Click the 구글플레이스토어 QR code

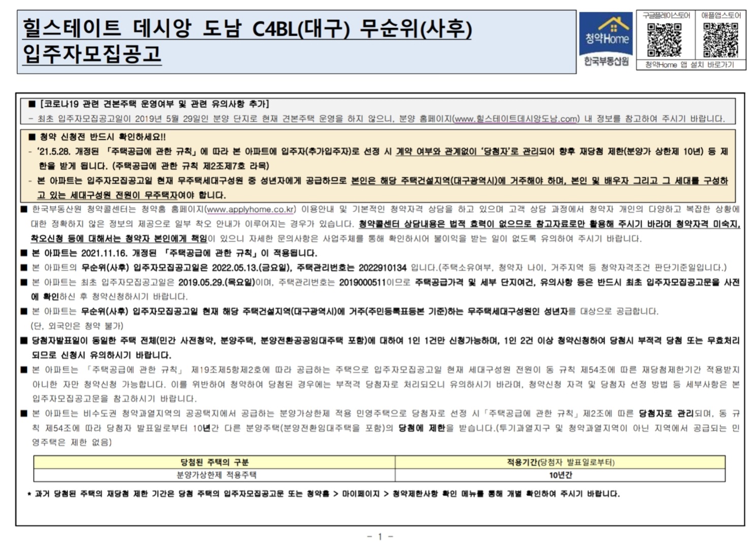pyautogui.click(x=665, y=40)
